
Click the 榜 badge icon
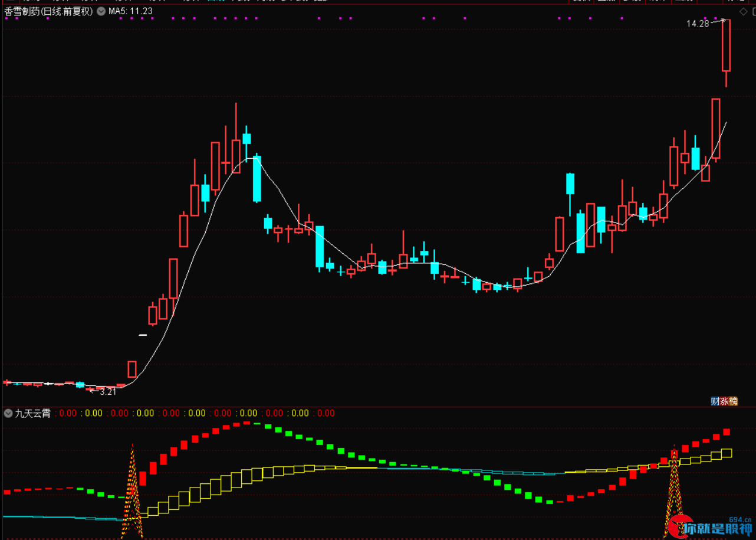(x=734, y=401)
